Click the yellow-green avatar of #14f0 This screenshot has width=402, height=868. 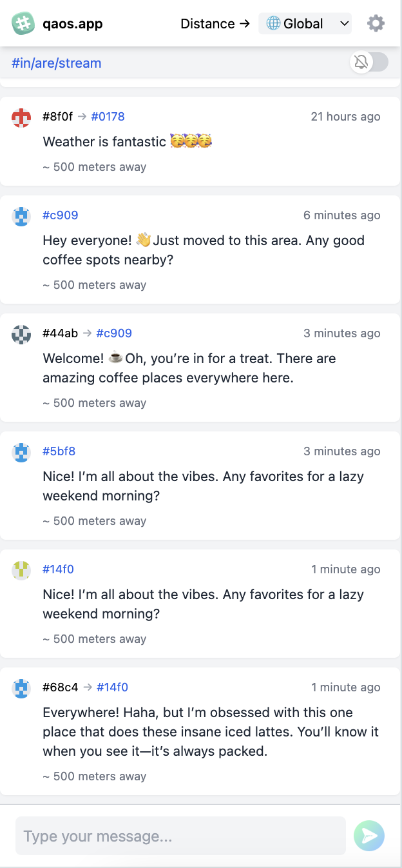click(21, 571)
